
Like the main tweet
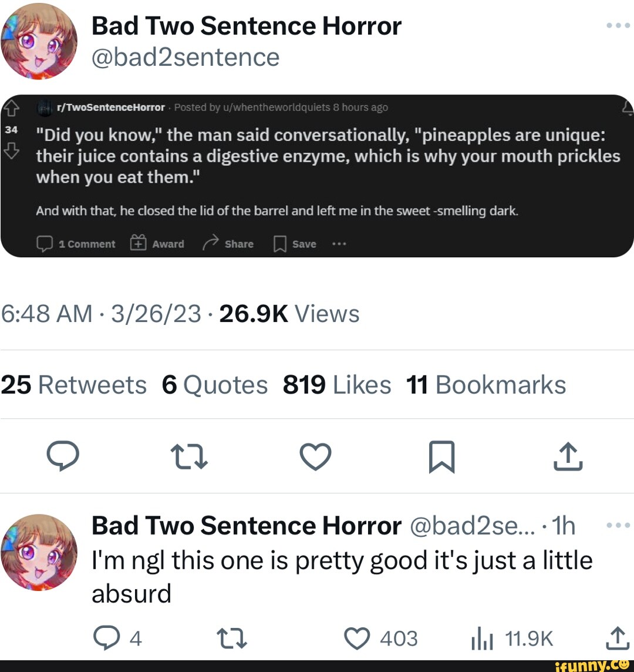(x=316, y=458)
